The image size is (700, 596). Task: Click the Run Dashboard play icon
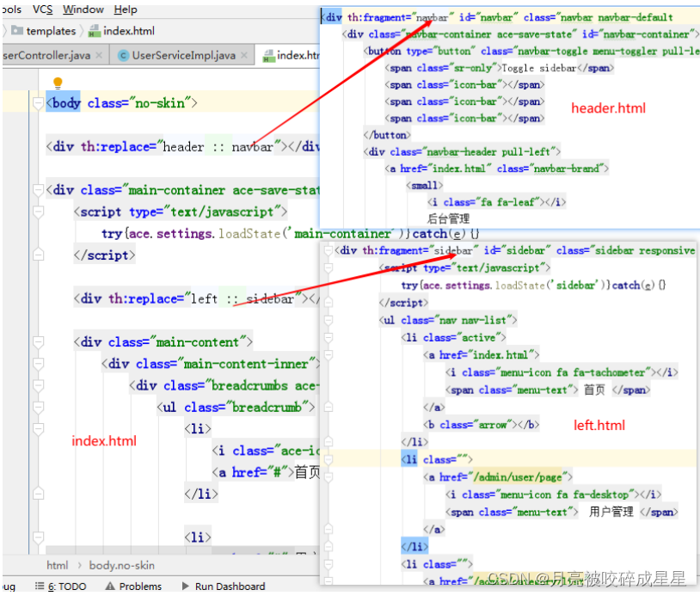[186, 587]
